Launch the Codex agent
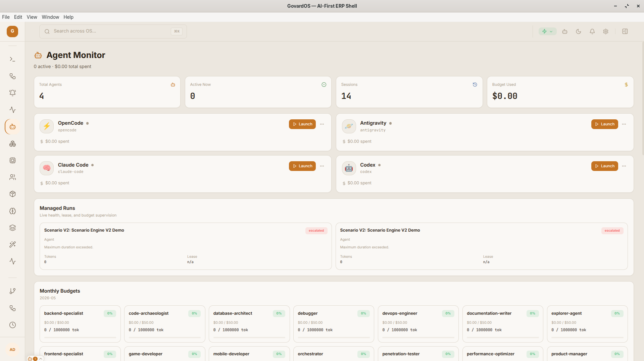Image resolution: width=644 pixels, height=361 pixels. 604,166
